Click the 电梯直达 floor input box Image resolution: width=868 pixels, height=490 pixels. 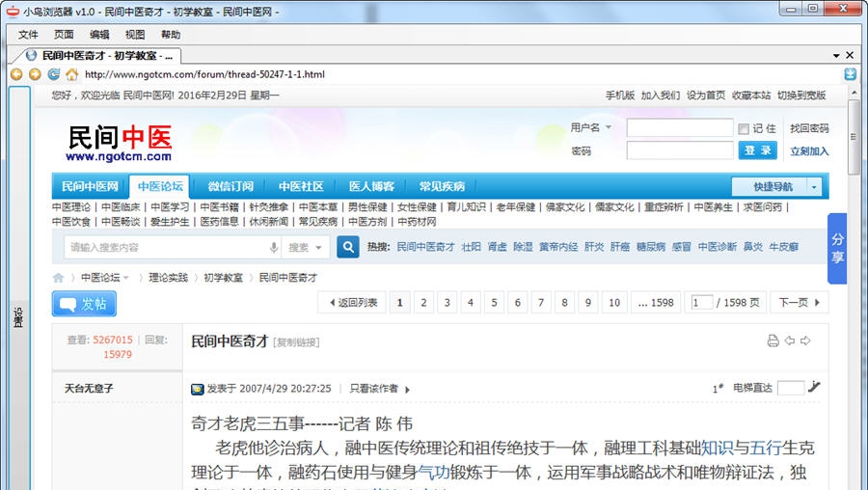click(x=791, y=388)
